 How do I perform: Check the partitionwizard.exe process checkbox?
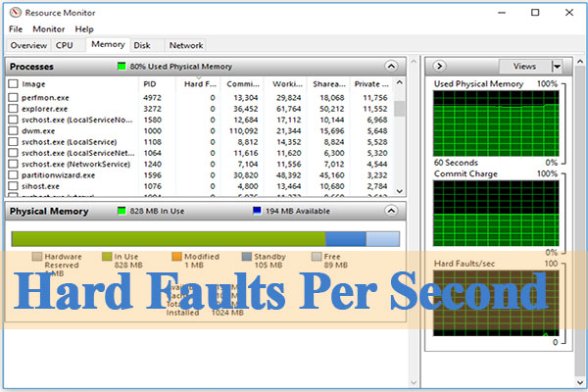pos(13,175)
